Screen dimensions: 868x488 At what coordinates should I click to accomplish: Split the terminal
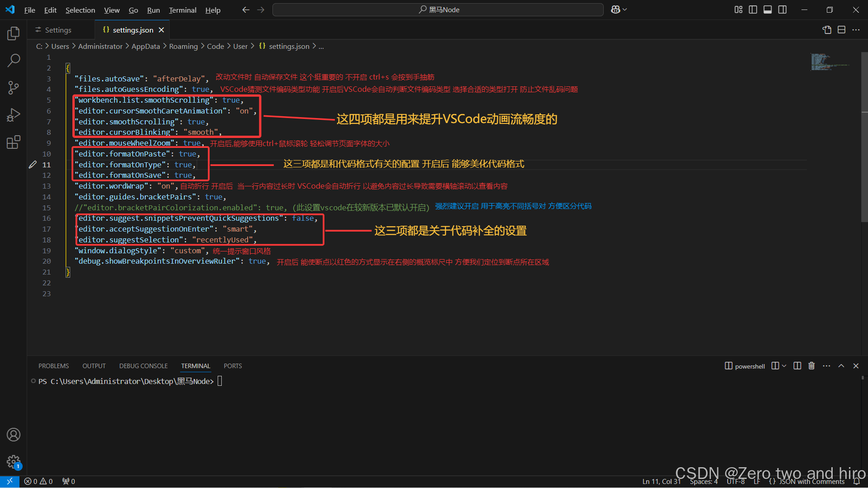pos(797,366)
